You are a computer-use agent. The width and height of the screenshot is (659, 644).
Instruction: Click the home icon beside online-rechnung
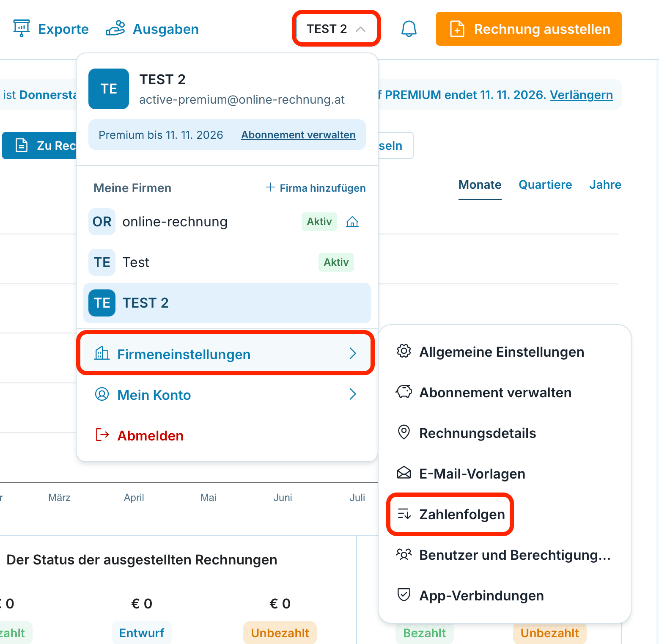352,222
